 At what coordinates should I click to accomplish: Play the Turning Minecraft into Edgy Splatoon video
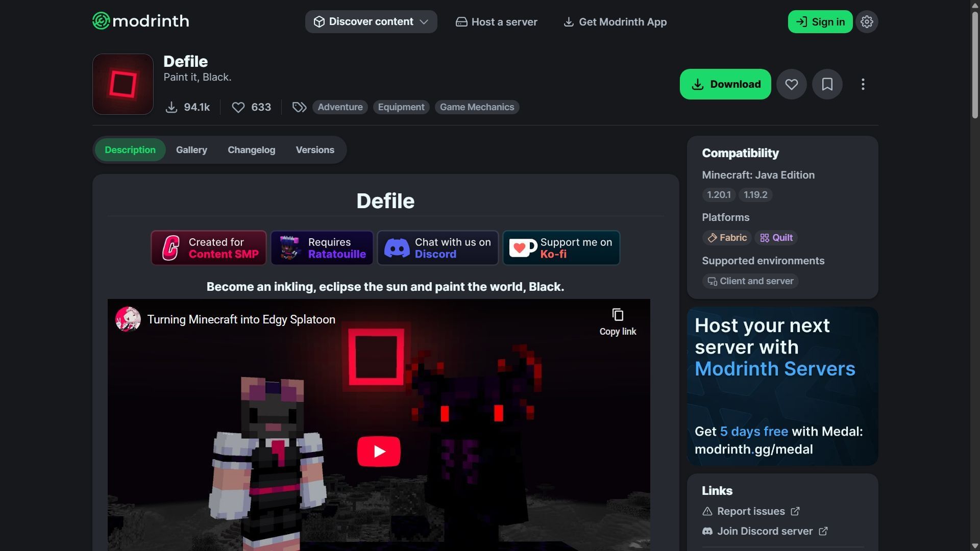[x=379, y=452]
